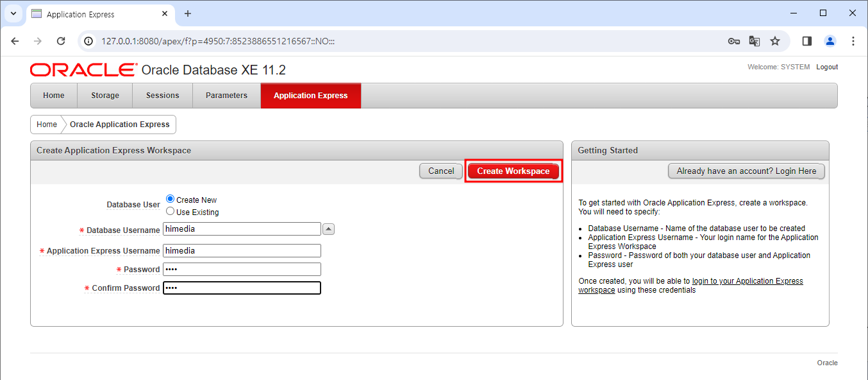
Task: Click the Oracle Application Express breadcrumb
Action: tap(120, 125)
